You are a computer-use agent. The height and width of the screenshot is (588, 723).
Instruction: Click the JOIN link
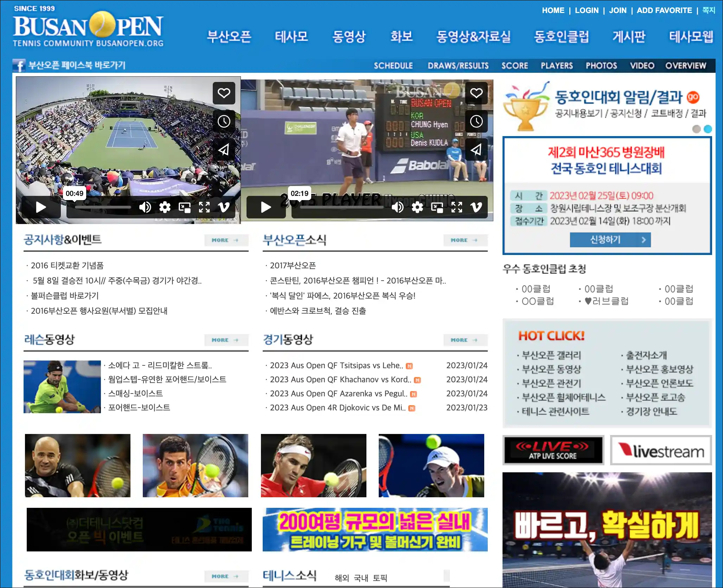coord(618,11)
